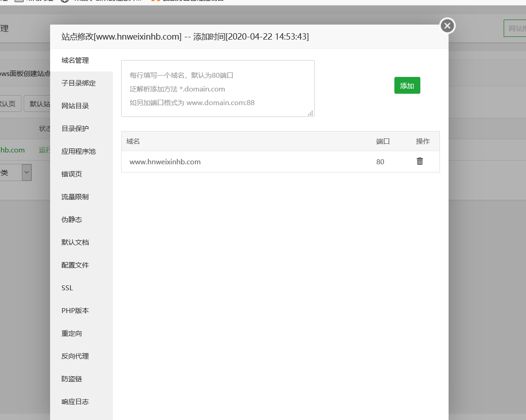
Task: Click the partially hidden 认页 button in background
Action: tap(10, 104)
